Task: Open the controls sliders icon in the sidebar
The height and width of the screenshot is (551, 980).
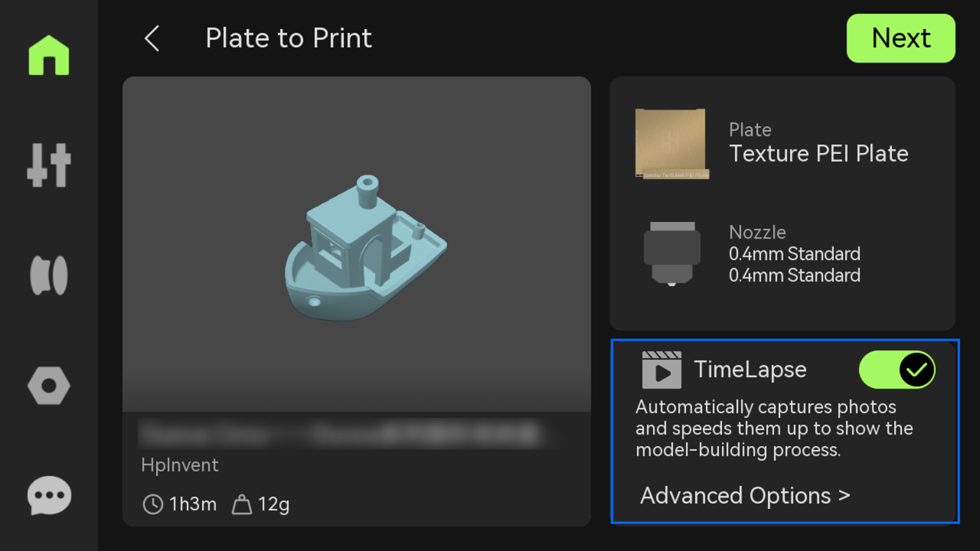Action: click(x=49, y=165)
